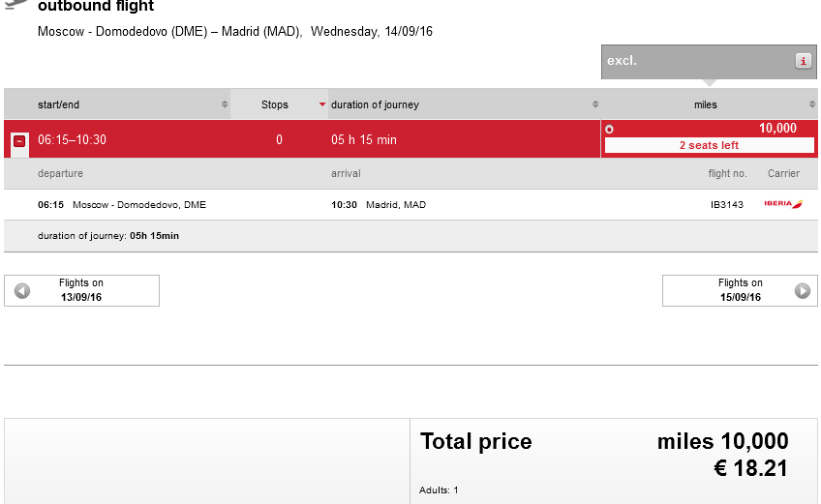Click the miles 10,000 total value

pyautogui.click(x=722, y=441)
